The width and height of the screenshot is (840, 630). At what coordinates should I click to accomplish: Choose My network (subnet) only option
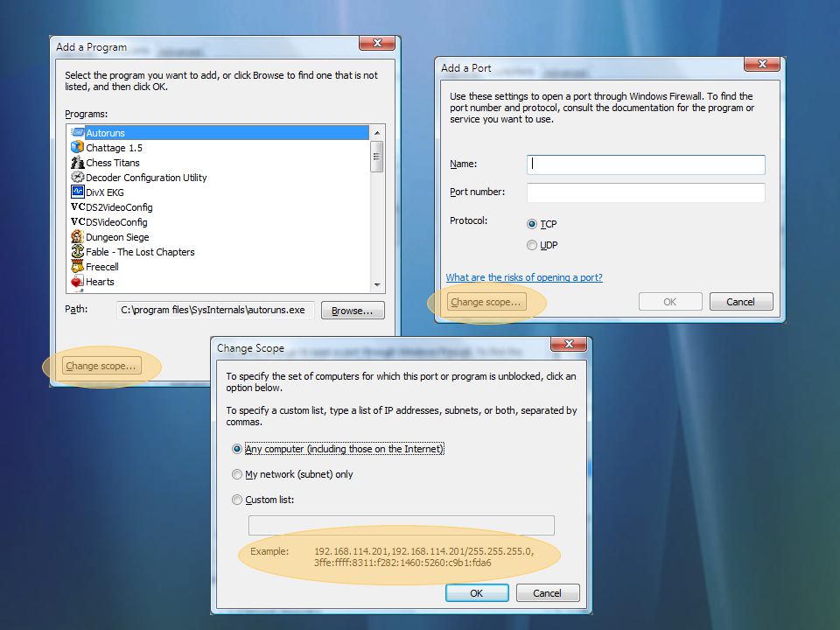pyautogui.click(x=237, y=474)
